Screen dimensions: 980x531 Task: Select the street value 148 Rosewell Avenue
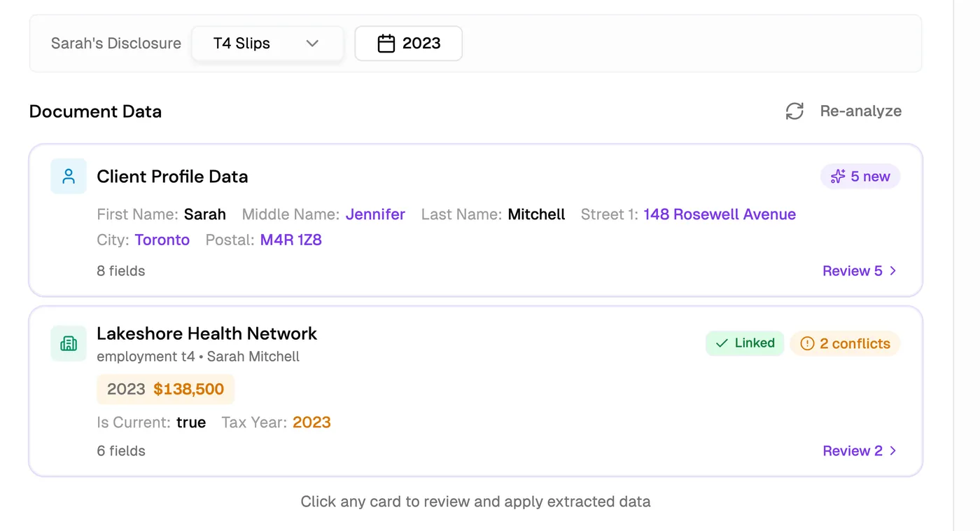[x=720, y=214]
